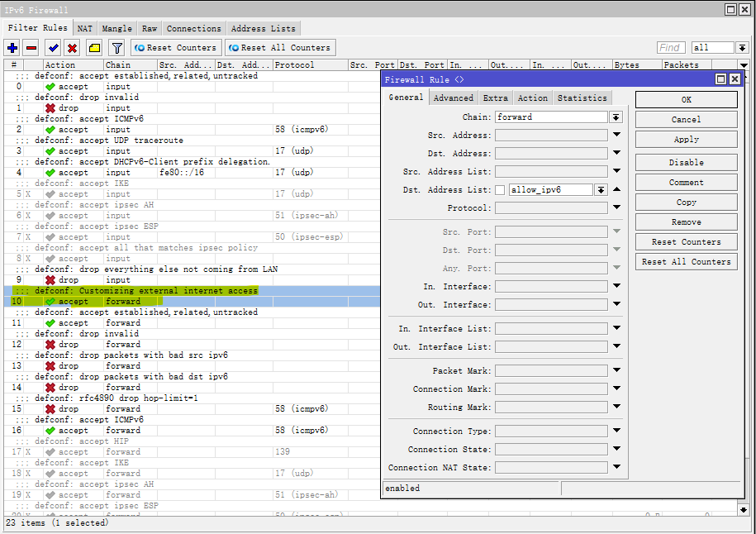The image size is (756, 534).
Task: Click the accept icon of rule 0
Action: 50,87
